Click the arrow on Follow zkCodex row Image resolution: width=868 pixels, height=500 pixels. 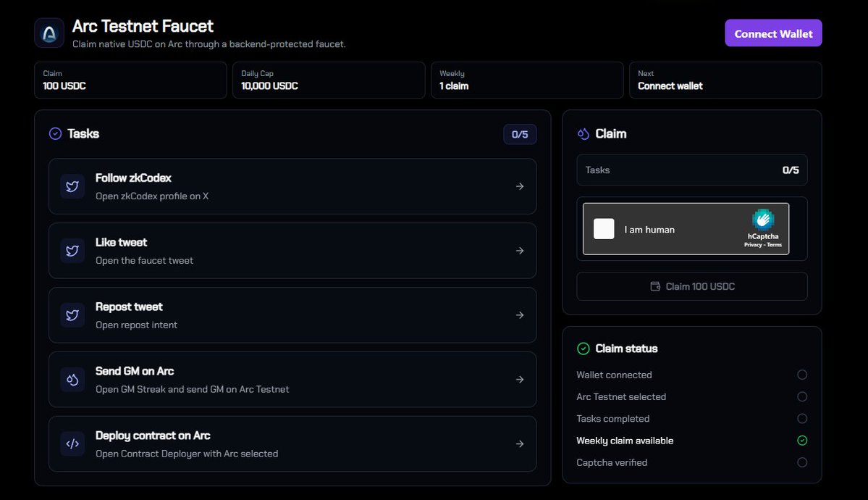520,186
